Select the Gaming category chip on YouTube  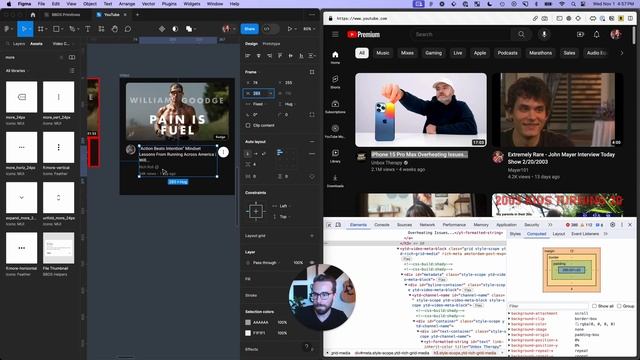pyautogui.click(x=433, y=53)
